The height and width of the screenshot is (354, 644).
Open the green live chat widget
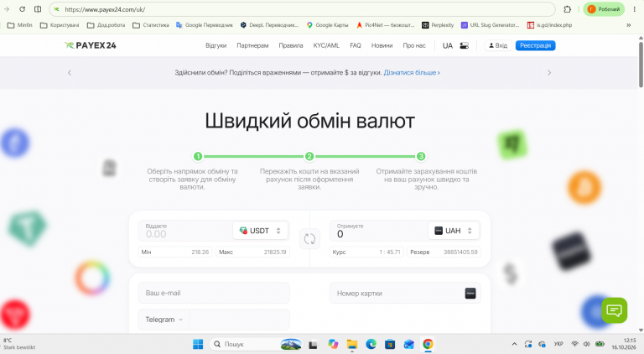(x=614, y=310)
